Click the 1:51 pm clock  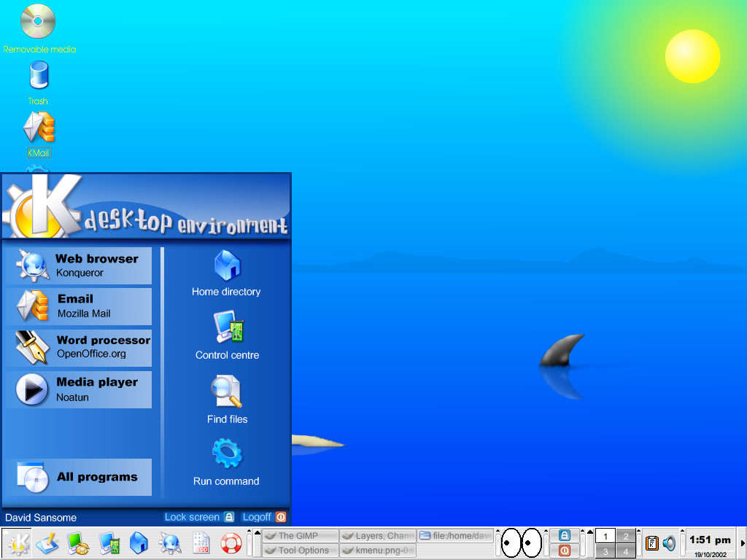(710, 540)
